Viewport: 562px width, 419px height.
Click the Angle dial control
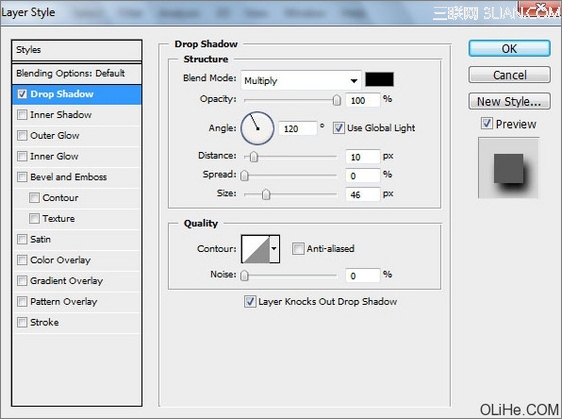coord(257,128)
